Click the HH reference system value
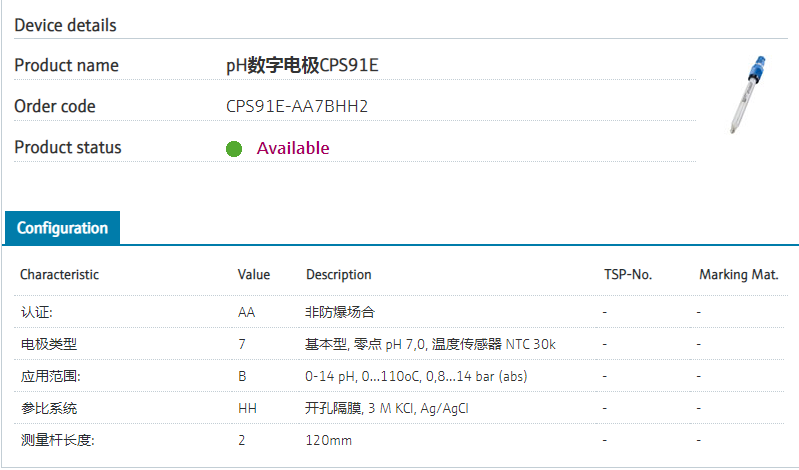The width and height of the screenshot is (799, 470). coord(247,408)
